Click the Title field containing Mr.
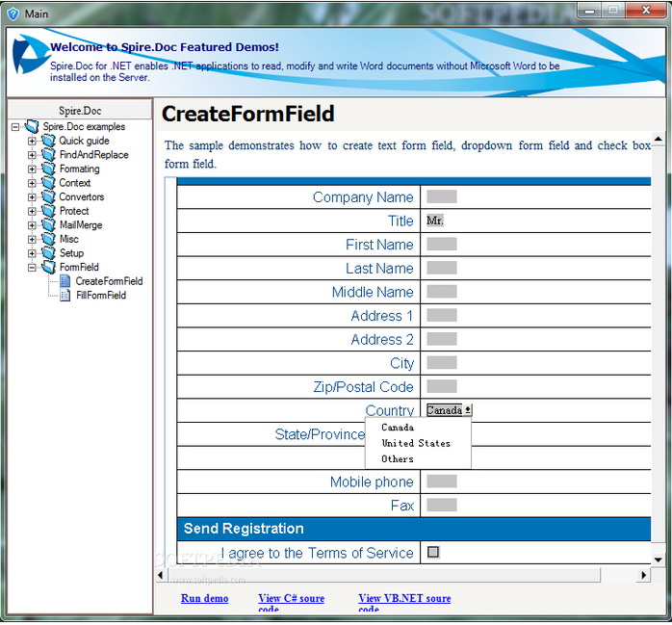 click(435, 221)
